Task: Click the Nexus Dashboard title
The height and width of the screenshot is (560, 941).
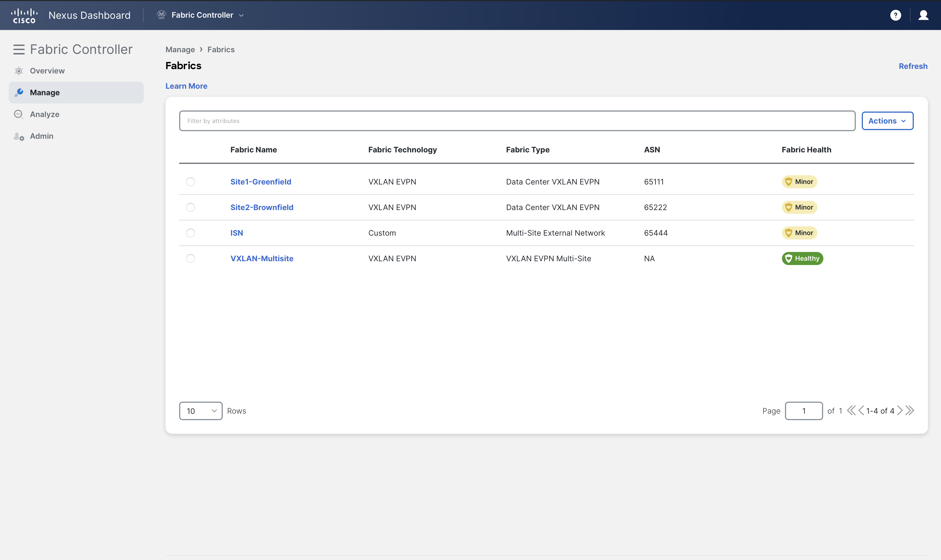Action: point(90,15)
